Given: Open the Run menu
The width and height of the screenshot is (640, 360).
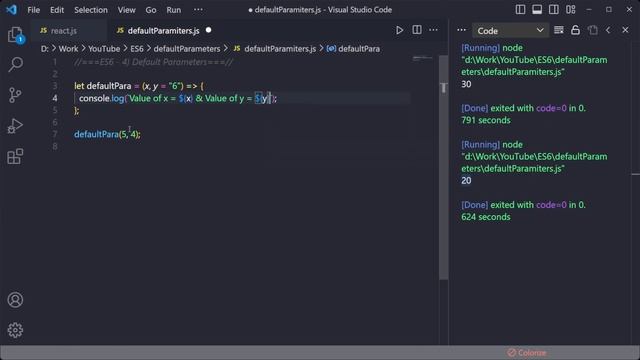Looking at the screenshot, I should (x=173, y=10).
